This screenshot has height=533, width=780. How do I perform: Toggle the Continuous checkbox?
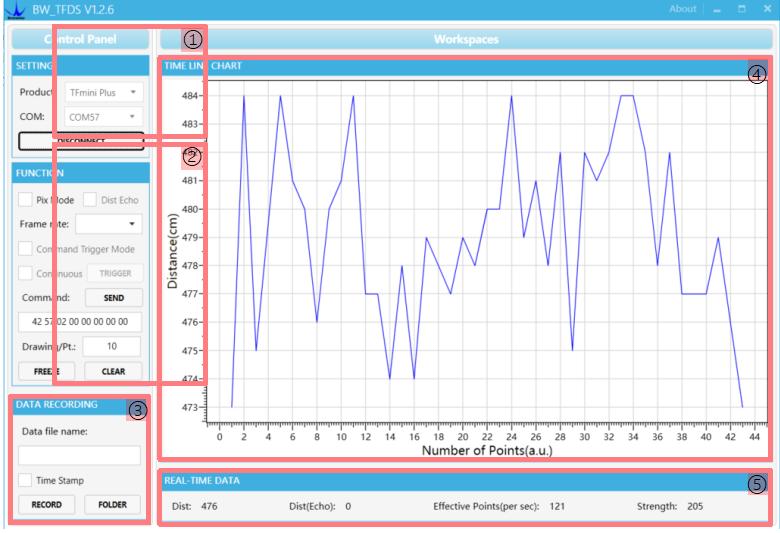point(25,273)
